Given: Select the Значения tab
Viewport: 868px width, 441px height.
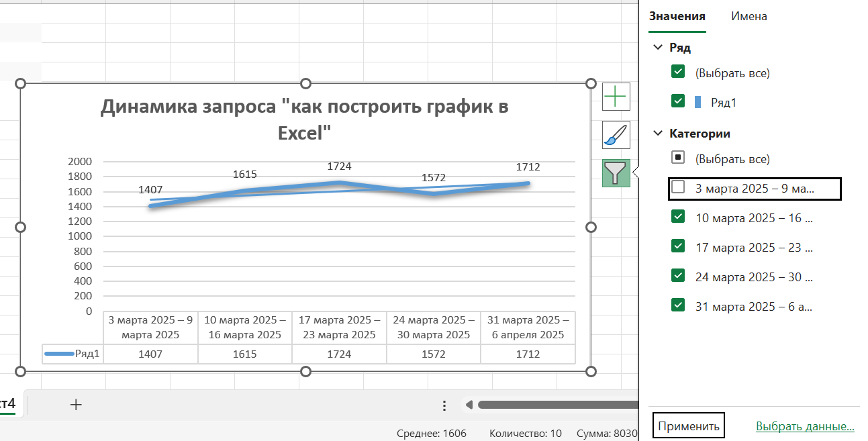Looking at the screenshot, I should point(677,16).
